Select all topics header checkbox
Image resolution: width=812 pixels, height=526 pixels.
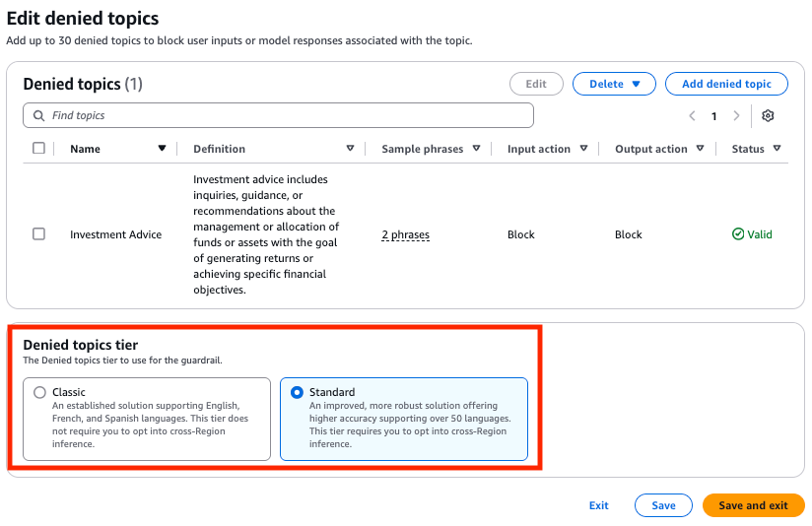[x=38, y=149]
